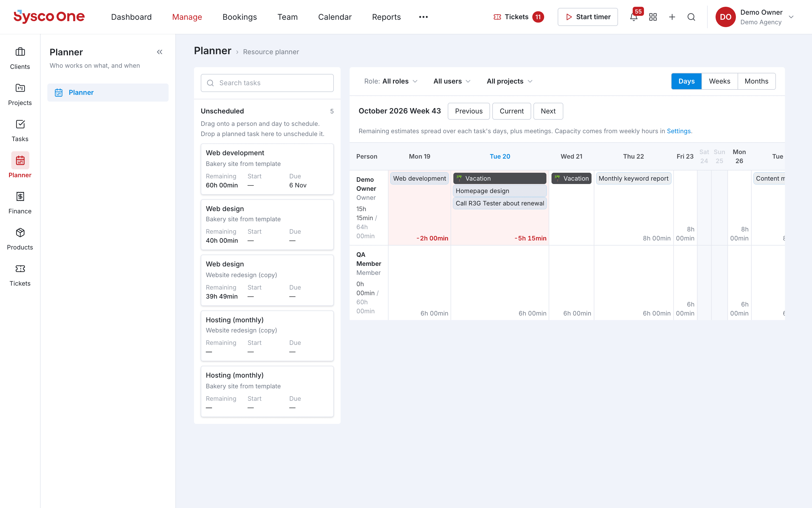The height and width of the screenshot is (508, 812).
Task: Open Call R3G Tester about renewal
Action: [x=500, y=203]
